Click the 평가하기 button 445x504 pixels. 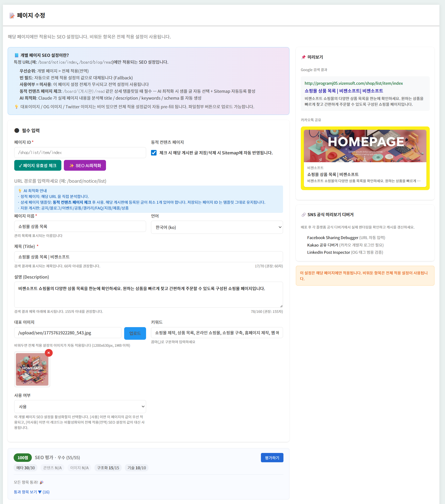272,458
